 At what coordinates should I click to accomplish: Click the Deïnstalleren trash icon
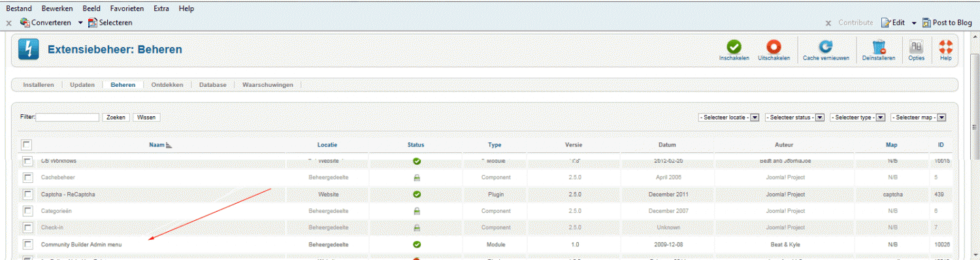point(879,46)
